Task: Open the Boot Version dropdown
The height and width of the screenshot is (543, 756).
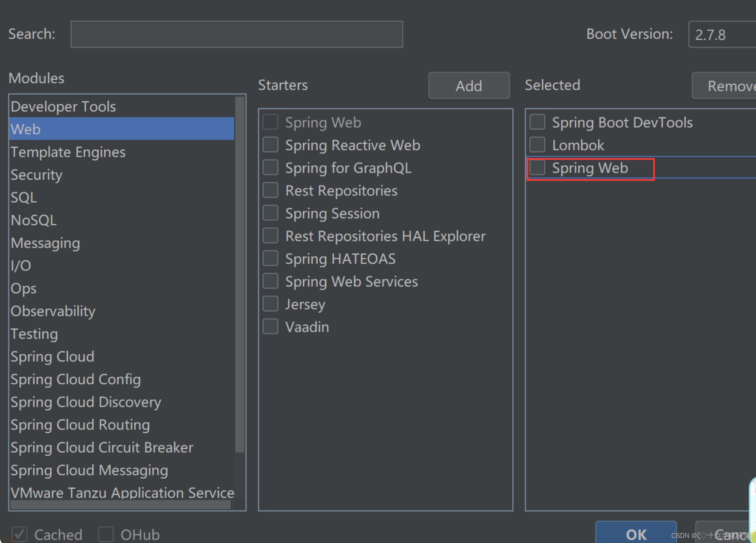Action: tap(721, 34)
